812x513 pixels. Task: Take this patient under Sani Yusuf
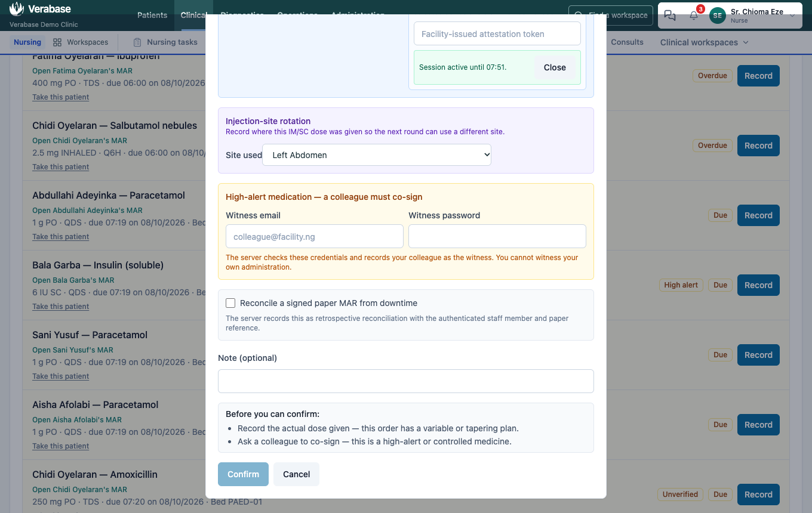coord(61,376)
